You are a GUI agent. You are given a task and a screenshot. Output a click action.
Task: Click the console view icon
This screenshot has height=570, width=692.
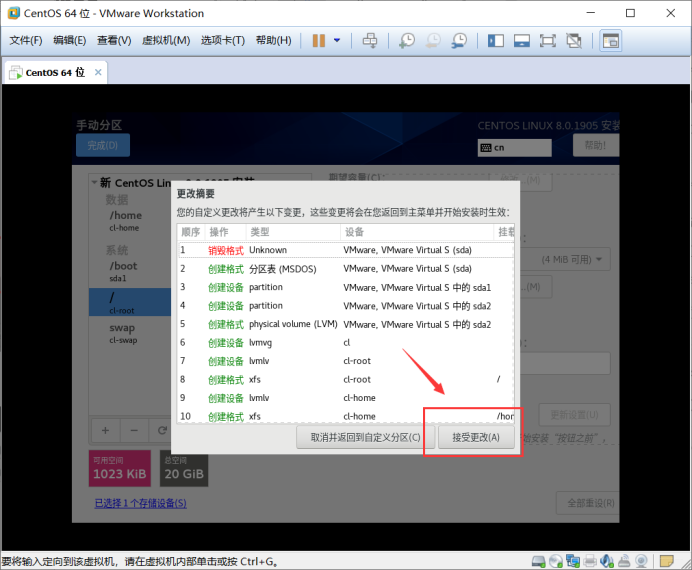tap(611, 41)
